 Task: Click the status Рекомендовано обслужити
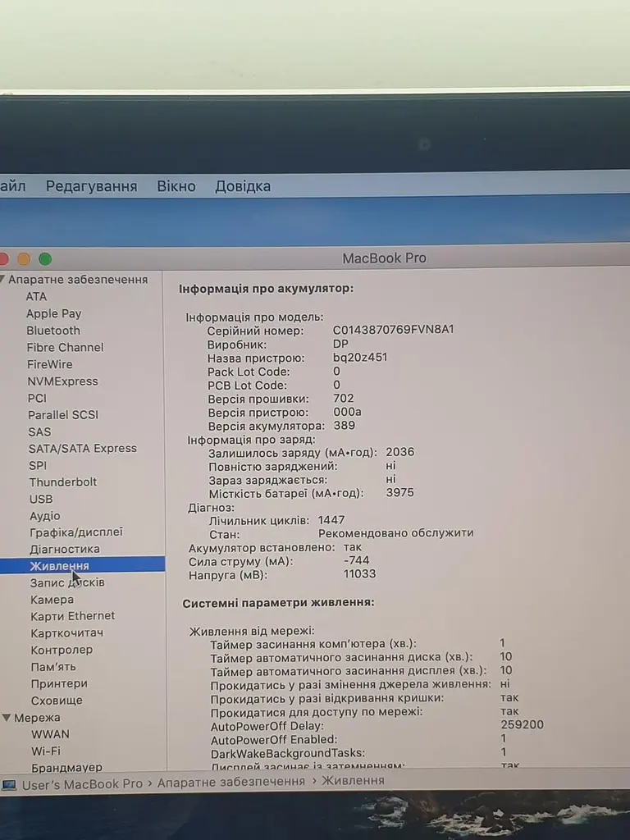click(396, 533)
